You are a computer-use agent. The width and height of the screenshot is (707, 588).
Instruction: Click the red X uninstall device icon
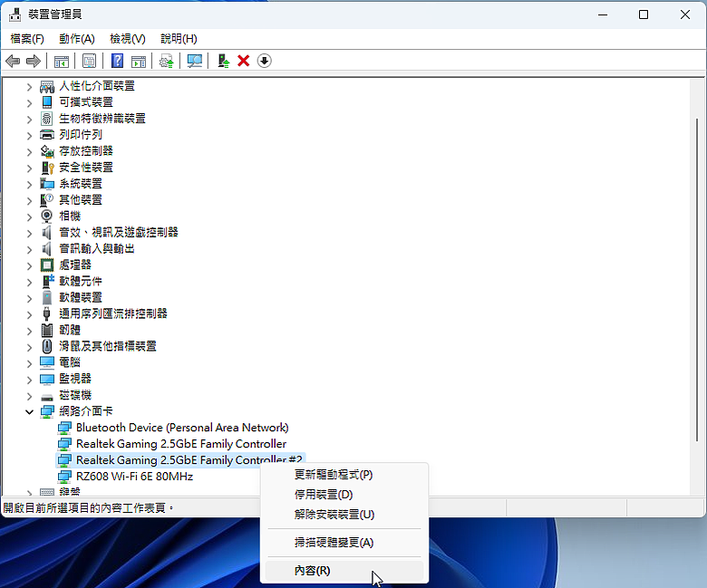pos(244,61)
